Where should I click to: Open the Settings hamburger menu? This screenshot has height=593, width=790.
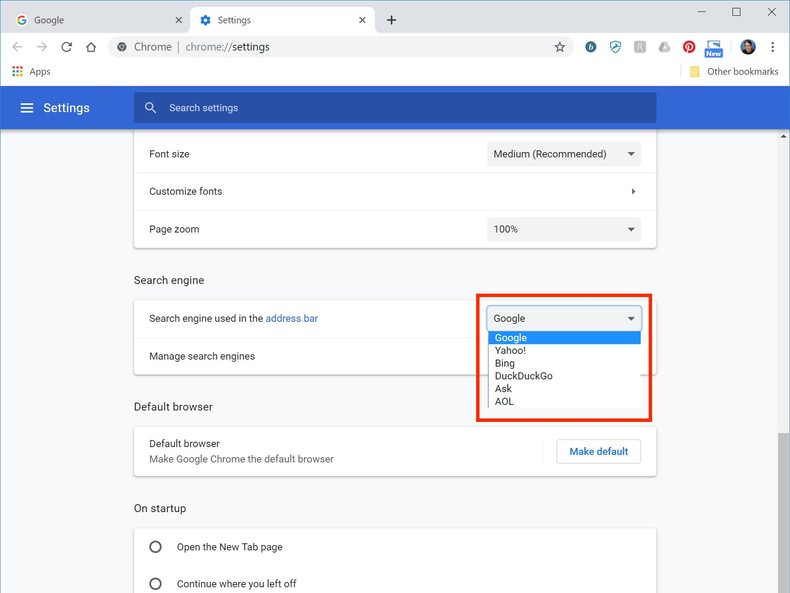(27, 108)
